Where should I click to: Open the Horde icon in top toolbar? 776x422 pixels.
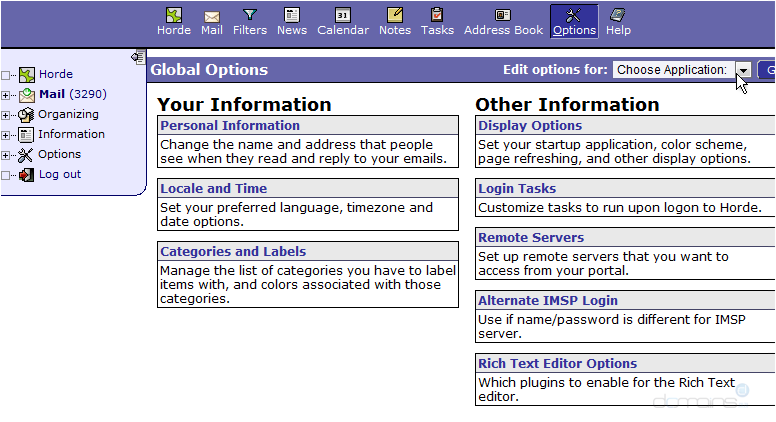click(174, 15)
